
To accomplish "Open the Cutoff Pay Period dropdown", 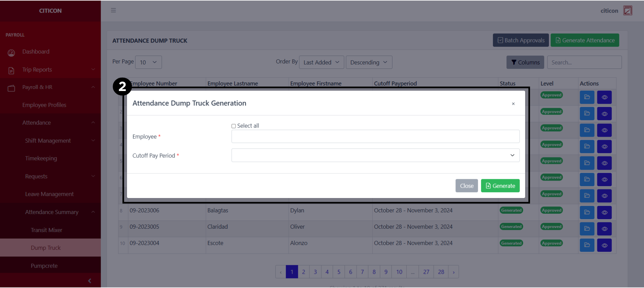I will coord(375,155).
